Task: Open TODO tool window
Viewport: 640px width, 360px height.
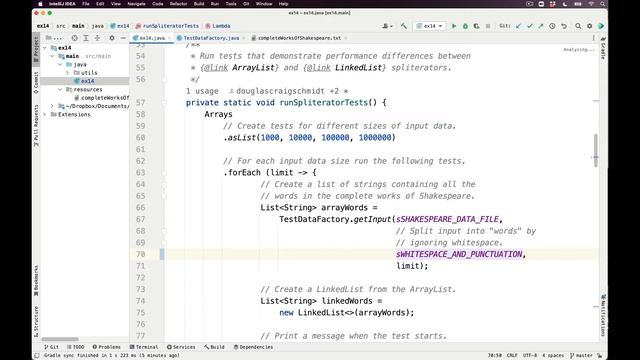Action: [76, 347]
